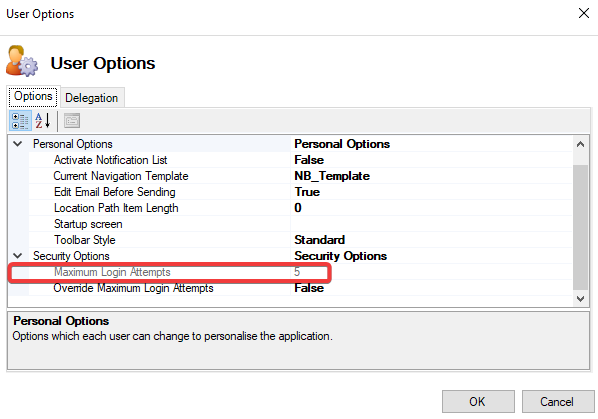Open the Delegation tab
The height and width of the screenshot is (419, 598).
coord(92,98)
